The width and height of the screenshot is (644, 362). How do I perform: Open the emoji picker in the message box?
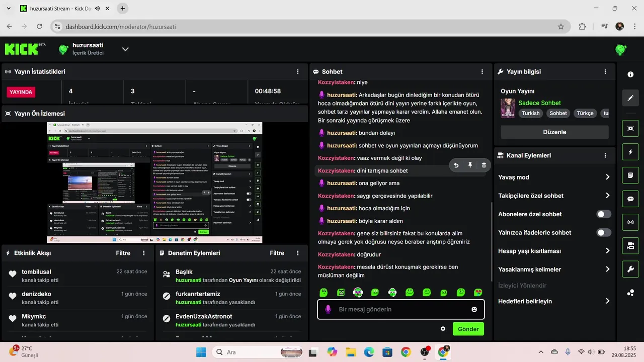tap(474, 309)
